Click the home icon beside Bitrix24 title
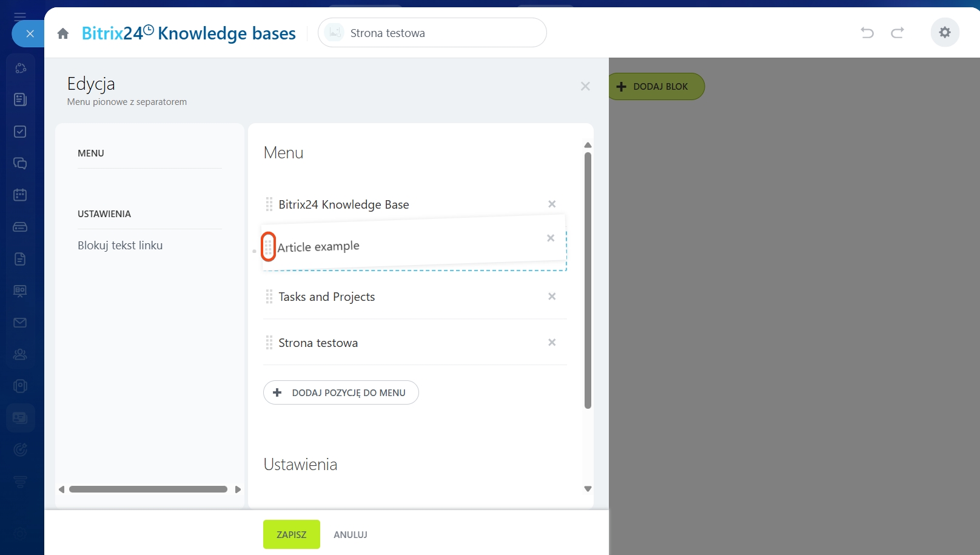Image resolution: width=980 pixels, height=555 pixels. [63, 33]
